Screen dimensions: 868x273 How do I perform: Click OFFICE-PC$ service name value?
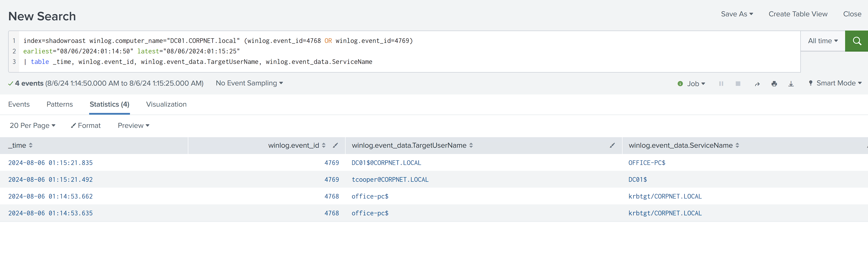click(x=647, y=163)
